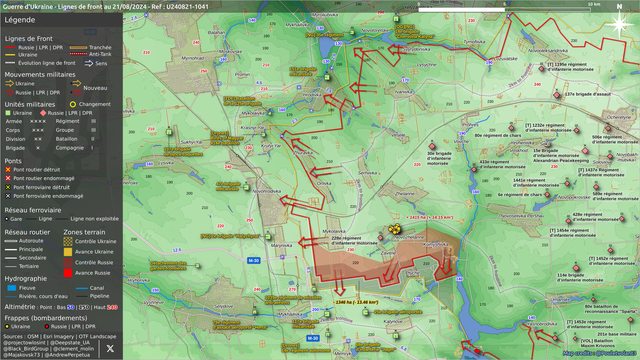Click the Pont ferroviaire détruit legend icon
Image resolution: width=640 pixels, height=360 pixels.
[8, 187]
